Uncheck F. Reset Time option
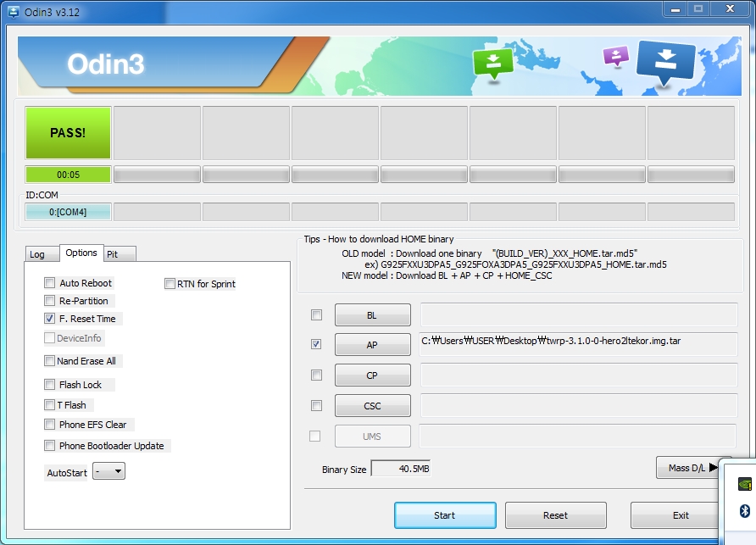The width and height of the screenshot is (756, 545). coord(49,319)
